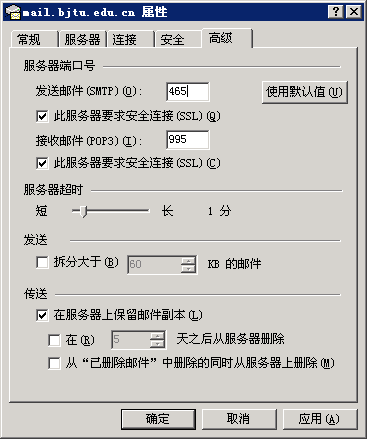Click the SMTP port field containing 465
The height and width of the screenshot is (439, 367).
tap(188, 91)
